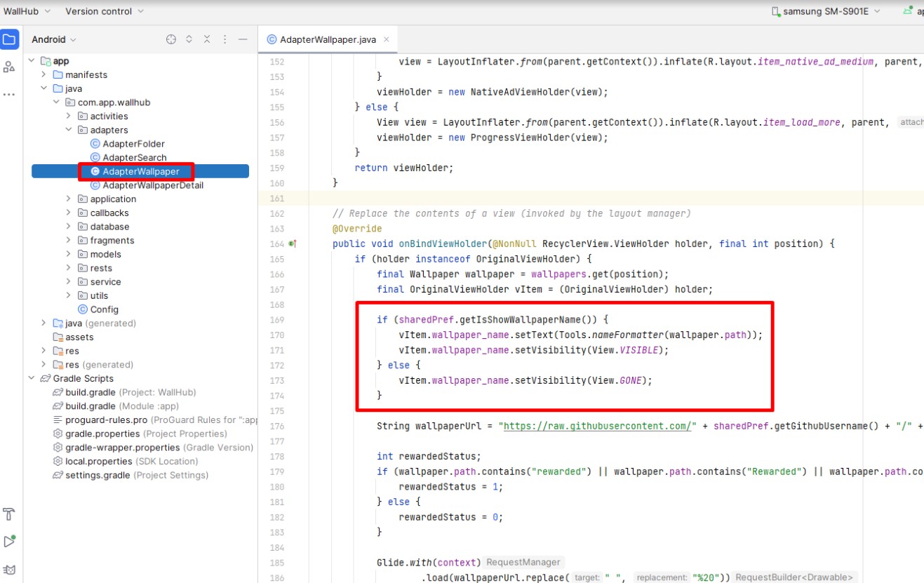The width and height of the screenshot is (924, 583).
Task: Expand the rests package
Action: [x=69, y=268]
